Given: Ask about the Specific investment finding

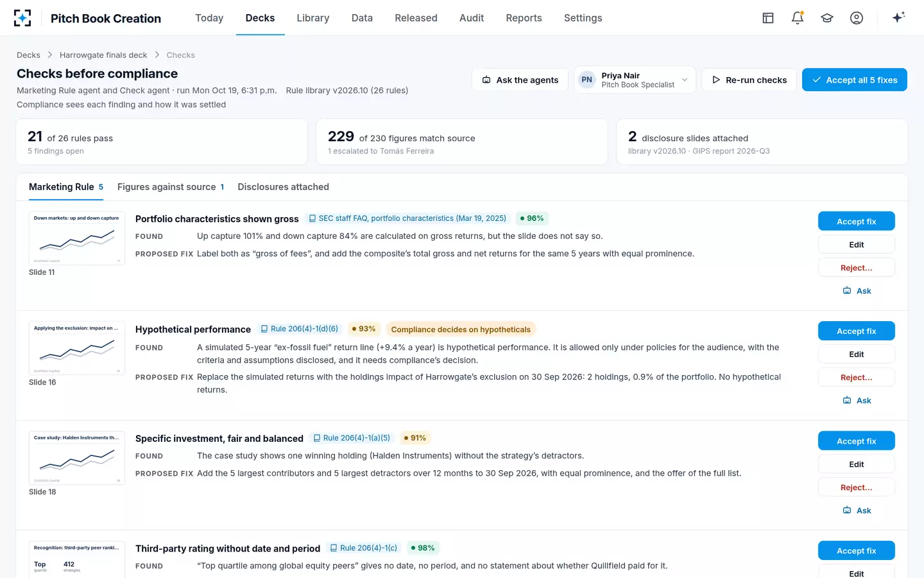Looking at the screenshot, I should [x=857, y=511].
